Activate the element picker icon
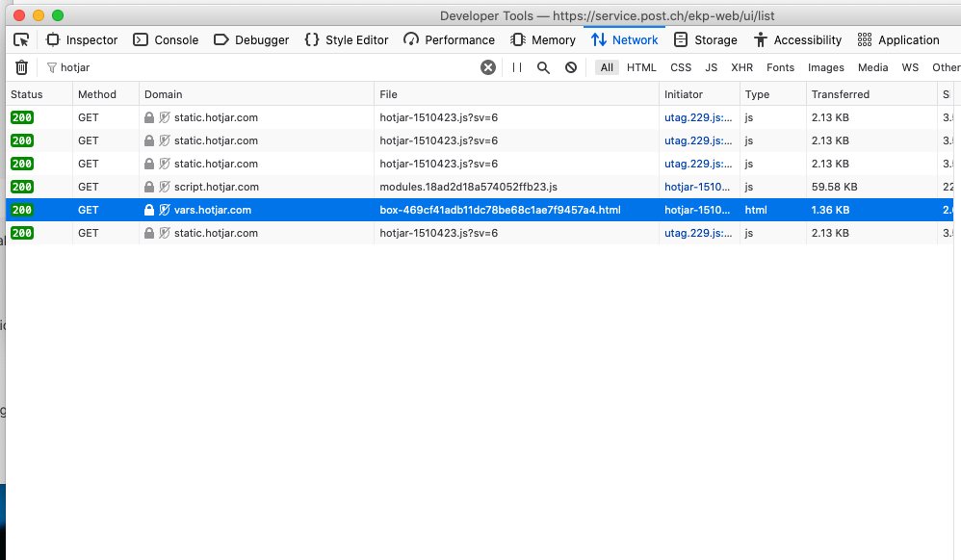 [x=21, y=39]
